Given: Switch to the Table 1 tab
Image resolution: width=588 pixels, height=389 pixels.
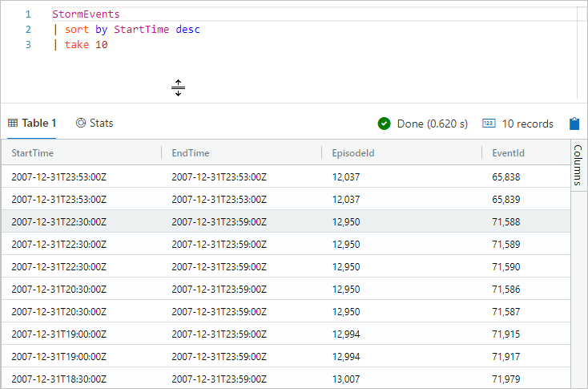Looking at the screenshot, I should (x=38, y=123).
